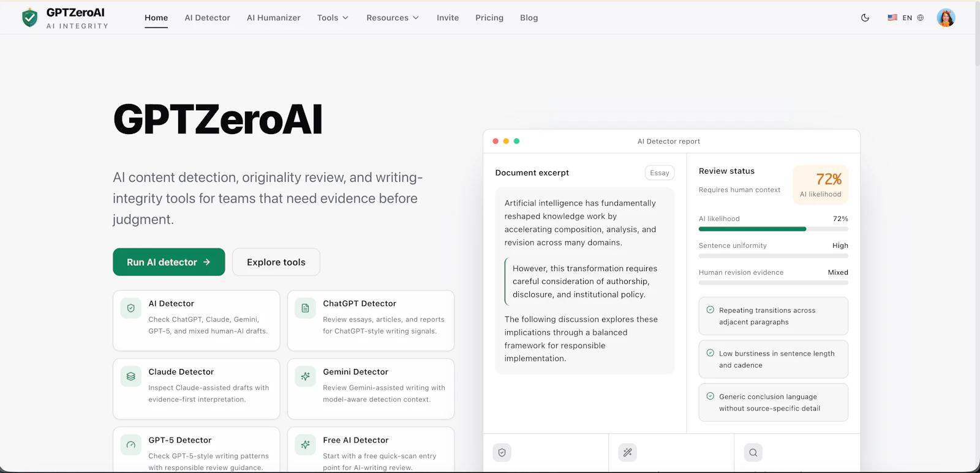The image size is (980, 473).
Task: Click the large GPTZeroAI hero heading
Action: coord(218,119)
